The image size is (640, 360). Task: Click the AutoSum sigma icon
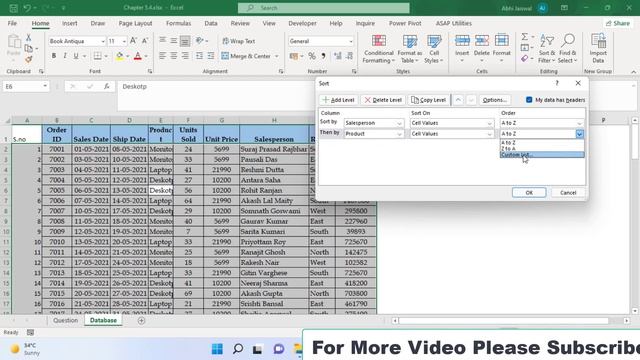(x=525, y=37)
